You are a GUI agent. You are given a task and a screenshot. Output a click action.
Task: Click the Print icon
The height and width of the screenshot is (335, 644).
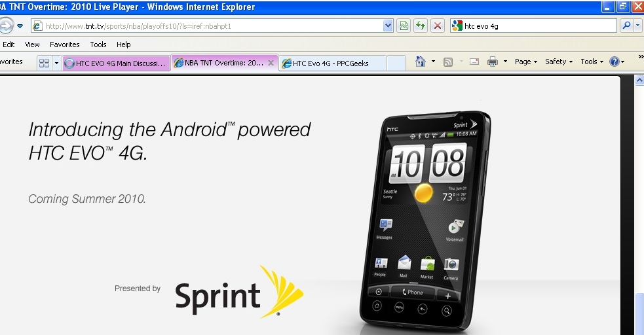coord(492,62)
